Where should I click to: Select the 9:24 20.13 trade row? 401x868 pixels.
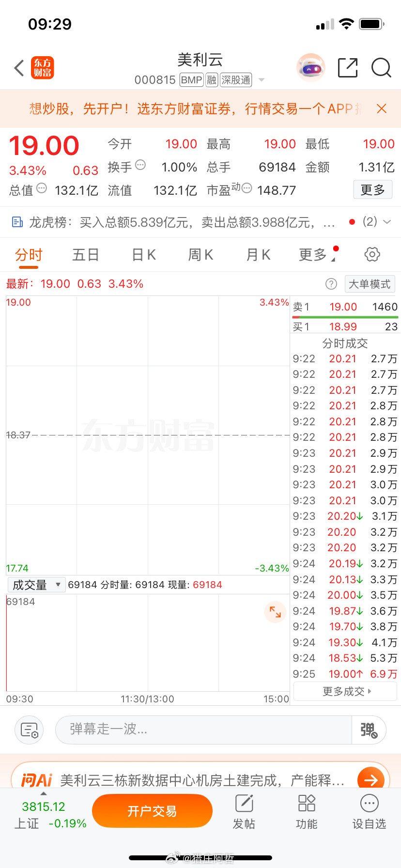(x=345, y=579)
